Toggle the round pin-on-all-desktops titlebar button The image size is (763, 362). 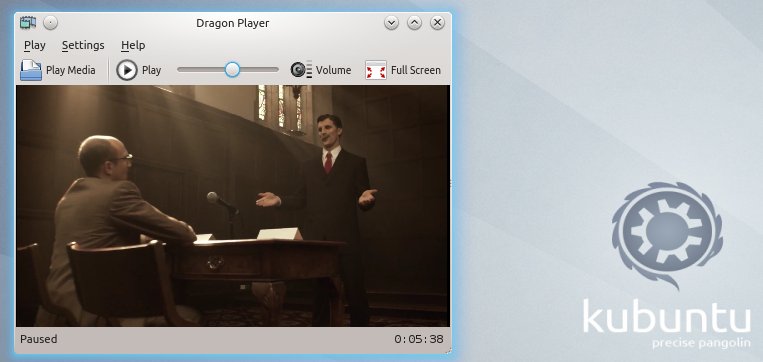point(51,23)
